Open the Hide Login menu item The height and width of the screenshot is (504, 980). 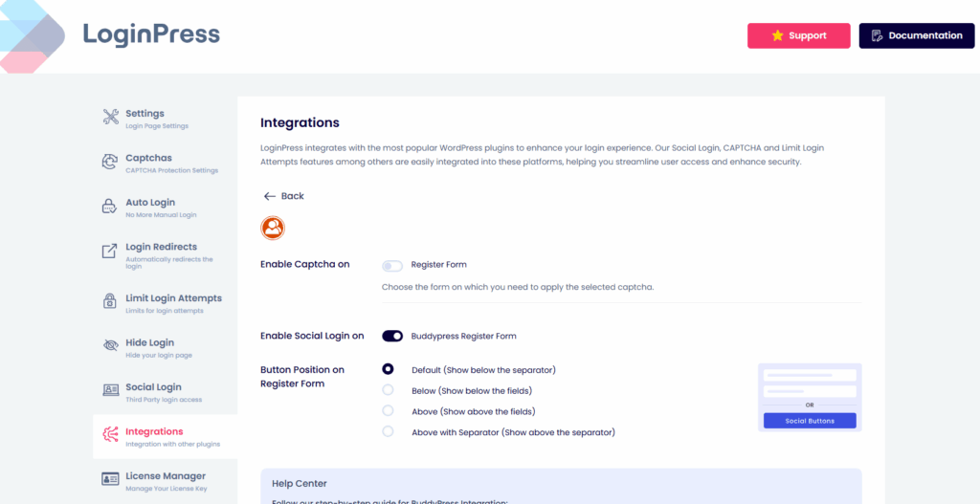pyautogui.click(x=165, y=346)
